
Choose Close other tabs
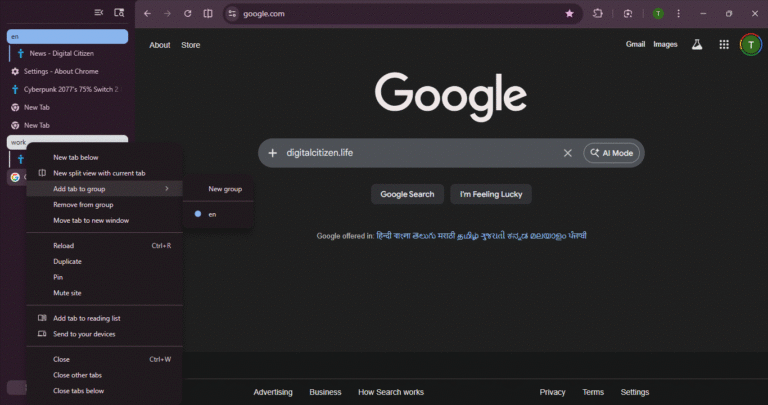[105, 375]
